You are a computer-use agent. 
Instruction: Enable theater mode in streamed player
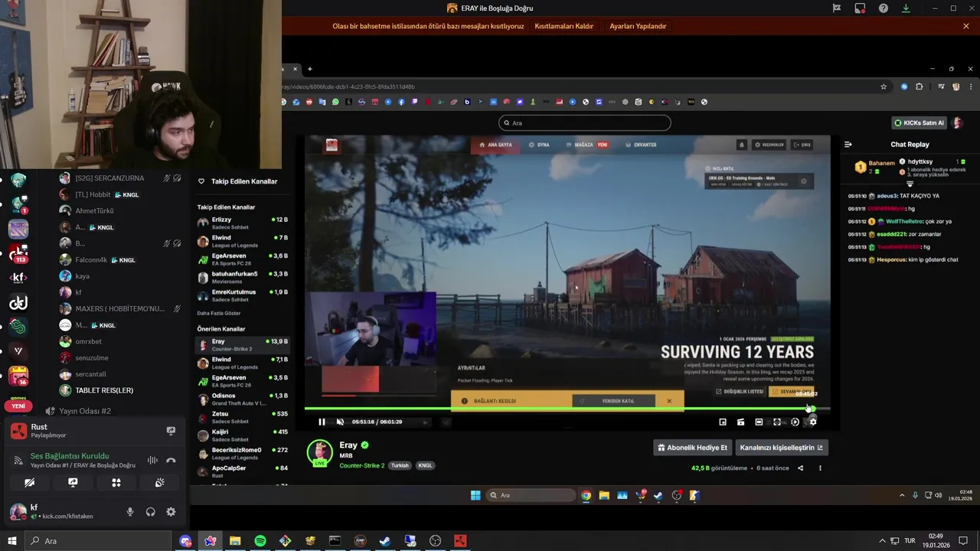click(759, 422)
